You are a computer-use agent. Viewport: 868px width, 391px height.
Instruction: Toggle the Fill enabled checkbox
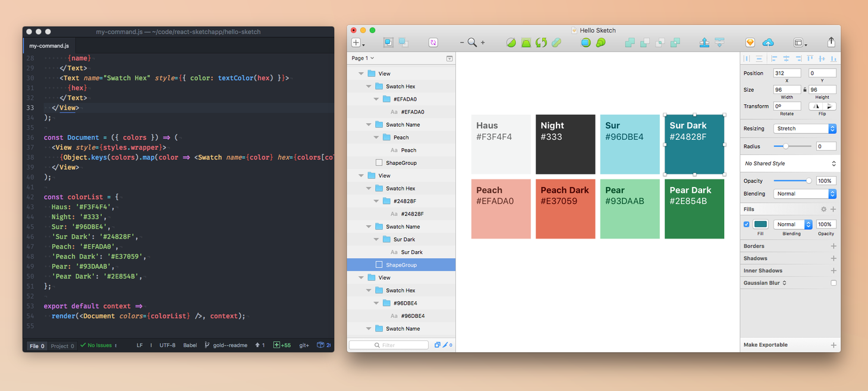tap(747, 224)
